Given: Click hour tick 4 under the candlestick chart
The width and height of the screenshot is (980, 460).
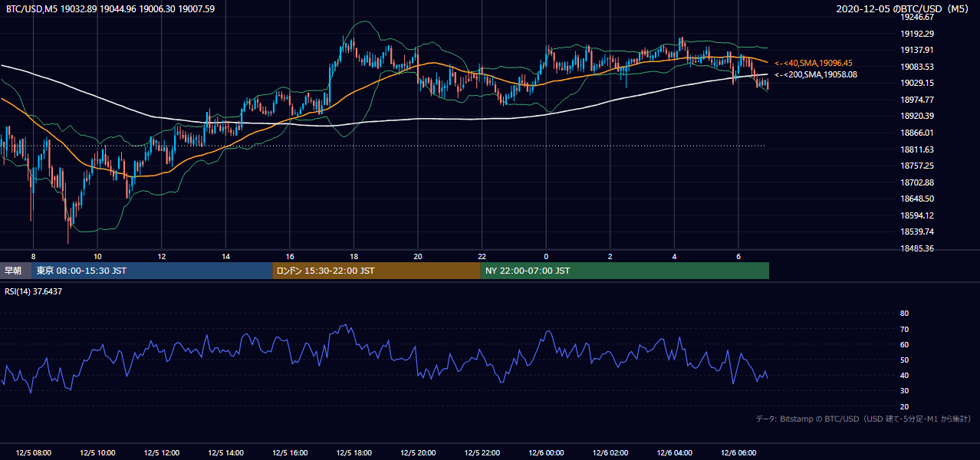Looking at the screenshot, I should 674,256.
